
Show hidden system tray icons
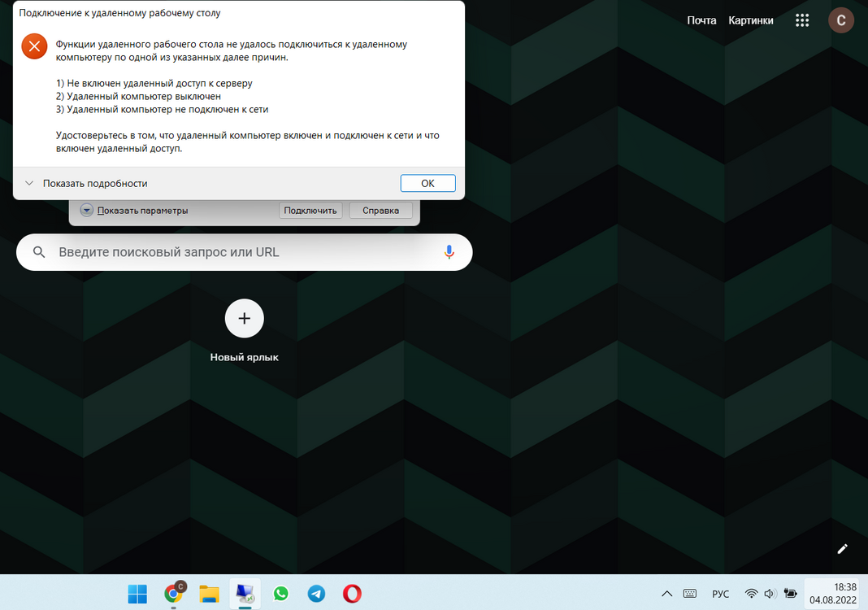click(x=666, y=594)
